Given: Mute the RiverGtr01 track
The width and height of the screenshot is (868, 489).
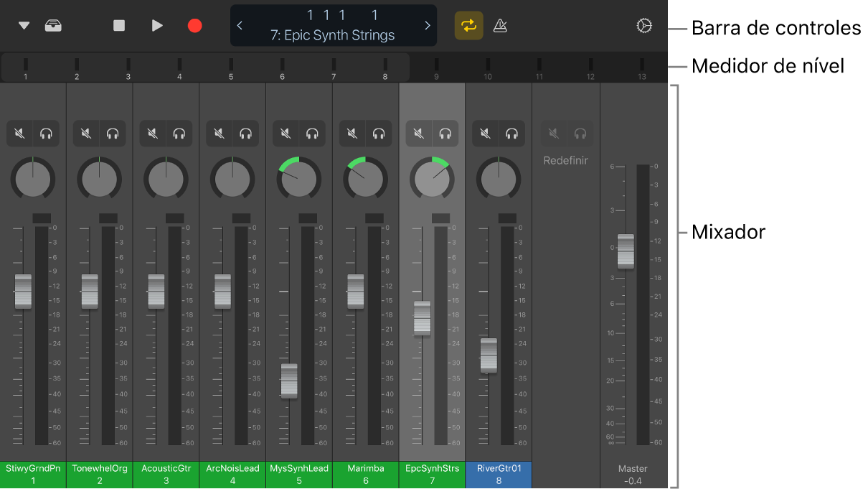Looking at the screenshot, I should pos(485,133).
